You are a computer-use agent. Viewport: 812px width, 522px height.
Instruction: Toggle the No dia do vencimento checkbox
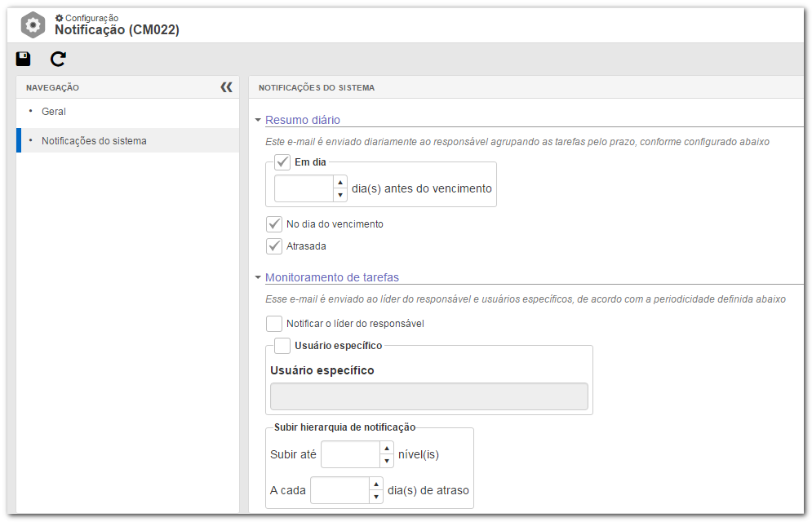pos(274,224)
